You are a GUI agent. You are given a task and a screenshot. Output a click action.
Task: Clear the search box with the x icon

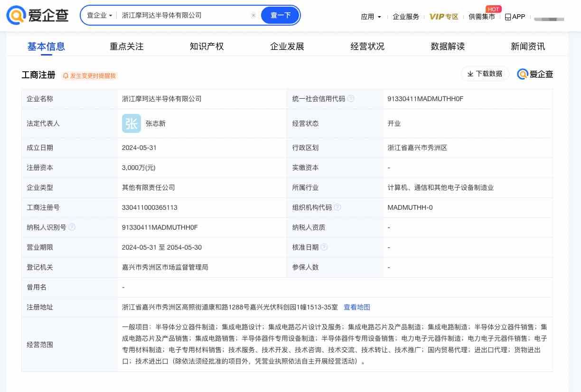[253, 15]
